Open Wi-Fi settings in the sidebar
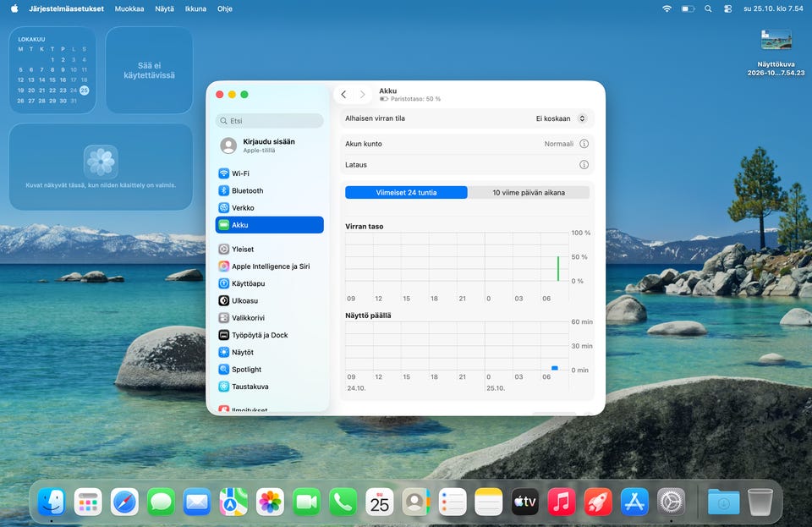The image size is (812, 527). (x=269, y=173)
